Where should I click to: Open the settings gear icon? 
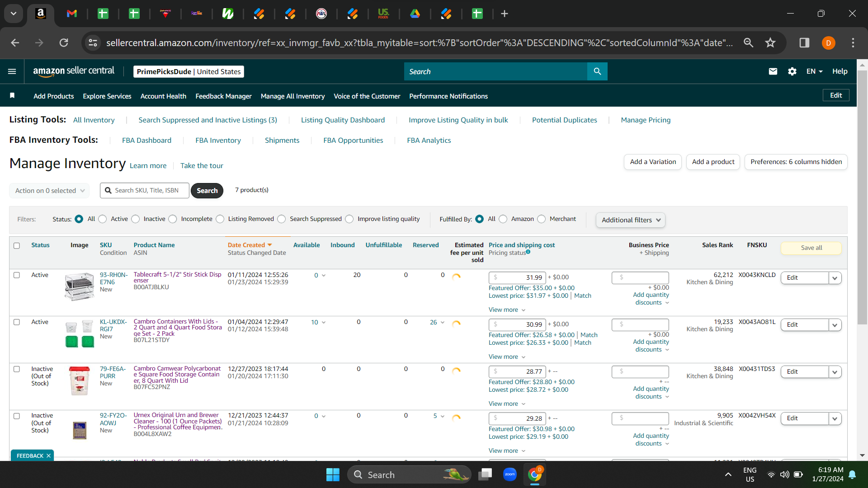(792, 71)
